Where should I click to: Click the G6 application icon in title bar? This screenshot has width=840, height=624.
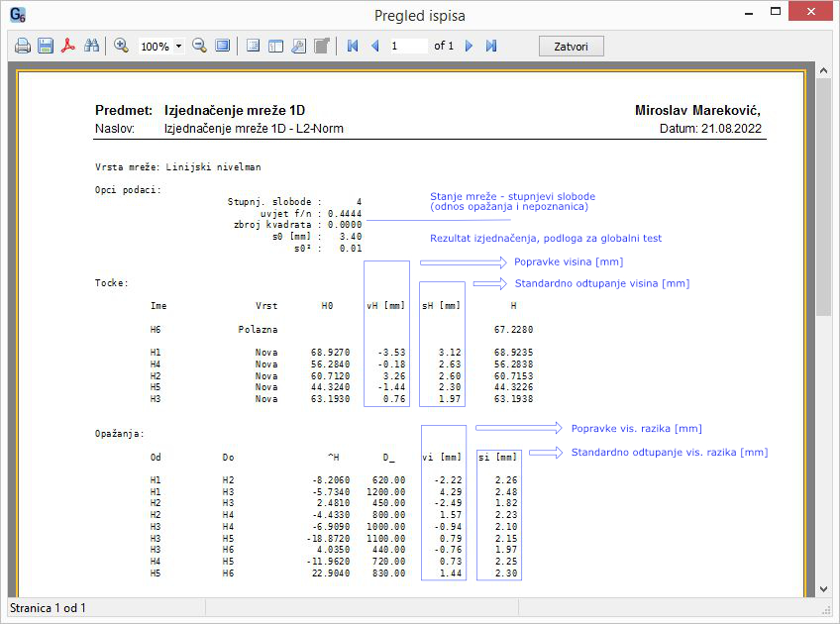coord(17,15)
